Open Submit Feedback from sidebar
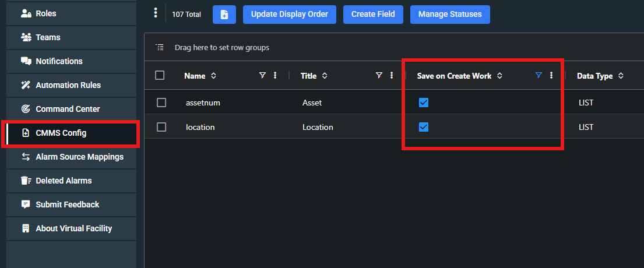644x268 pixels. (71, 204)
